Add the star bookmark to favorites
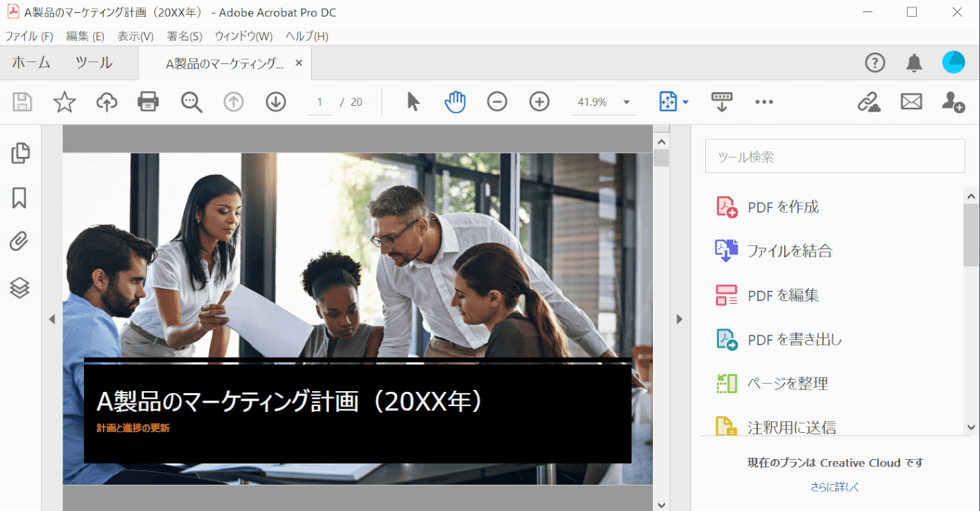The image size is (980, 511). (x=65, y=102)
